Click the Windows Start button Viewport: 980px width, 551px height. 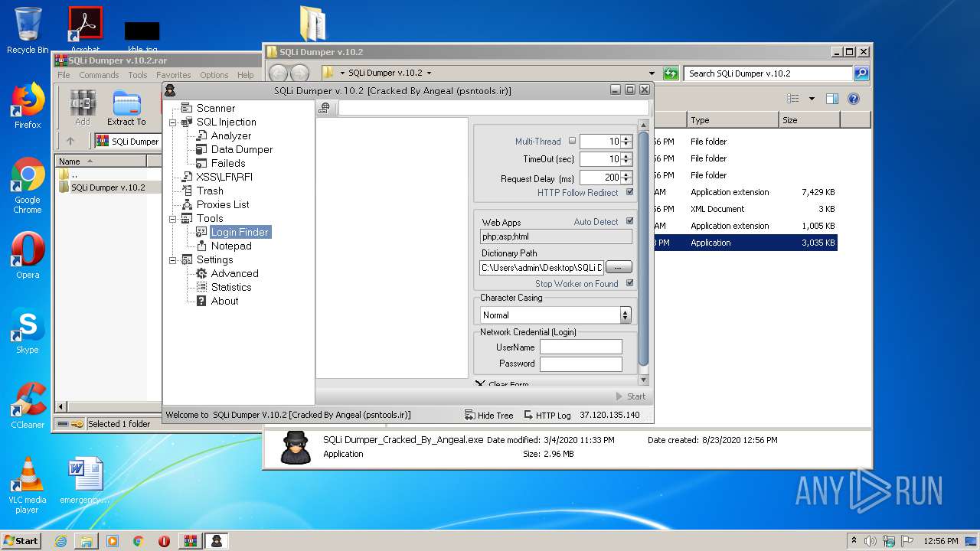pyautogui.click(x=21, y=540)
